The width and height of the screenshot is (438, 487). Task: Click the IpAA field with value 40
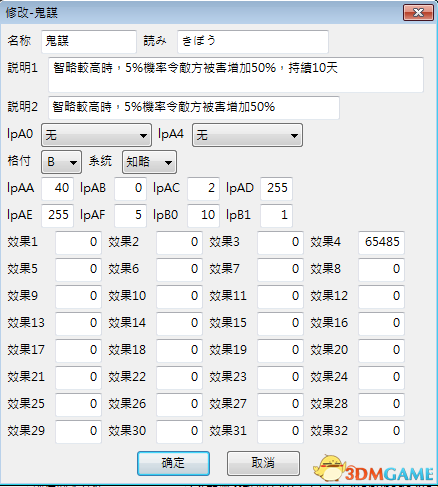pos(57,189)
